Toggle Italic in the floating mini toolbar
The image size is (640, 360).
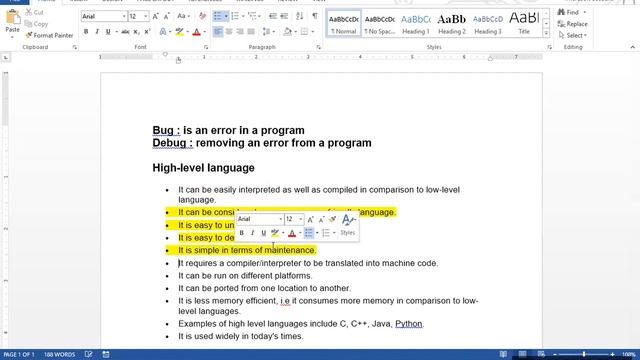coord(252,233)
